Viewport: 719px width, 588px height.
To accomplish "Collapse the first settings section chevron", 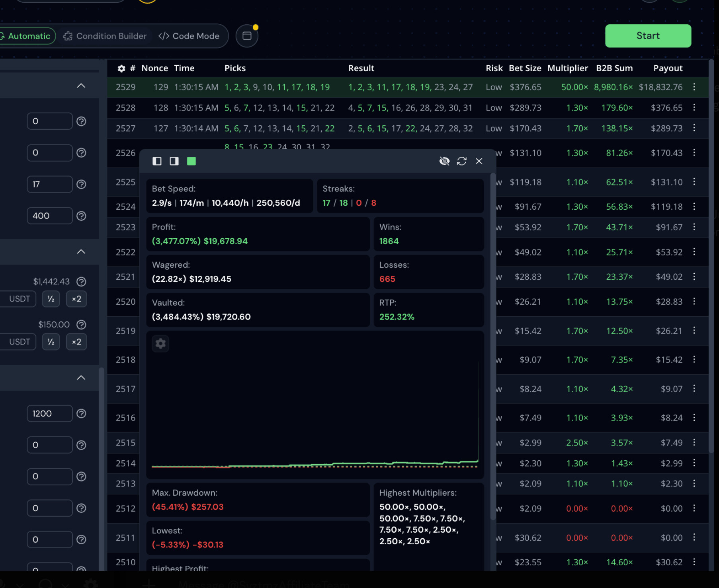I will [x=81, y=86].
